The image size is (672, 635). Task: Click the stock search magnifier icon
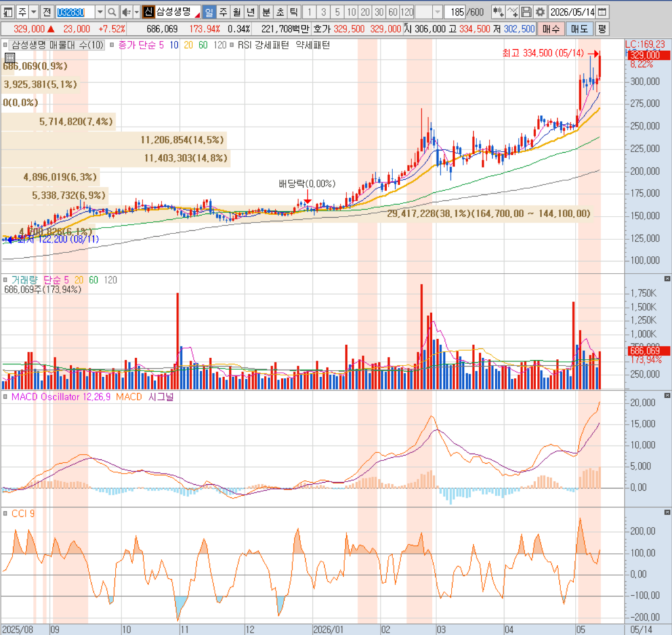[x=112, y=12]
